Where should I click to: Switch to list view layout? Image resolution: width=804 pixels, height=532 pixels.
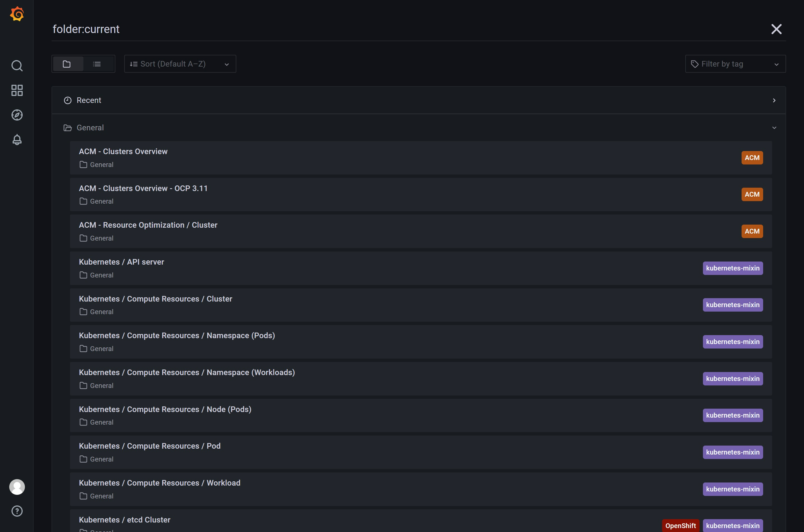tap(97, 64)
